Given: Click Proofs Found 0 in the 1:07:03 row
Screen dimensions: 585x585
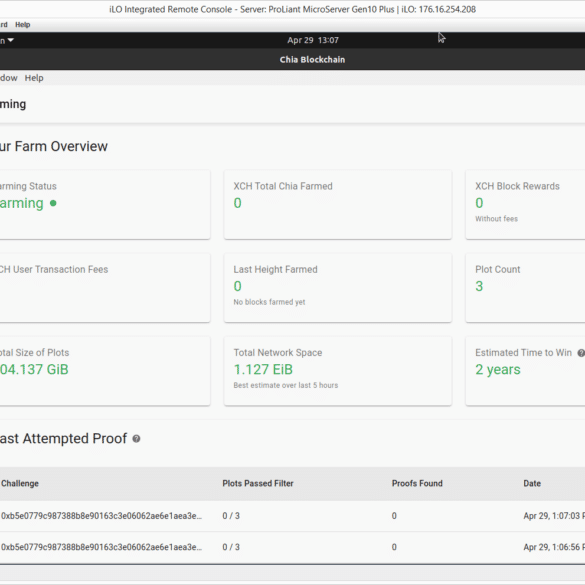Looking at the screenshot, I should coord(394,516).
